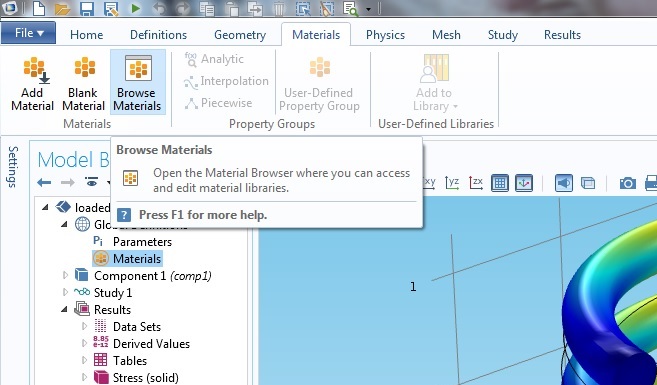The height and width of the screenshot is (385, 657).
Task: Toggle transparency in graphics toolbar
Action: (x=588, y=183)
